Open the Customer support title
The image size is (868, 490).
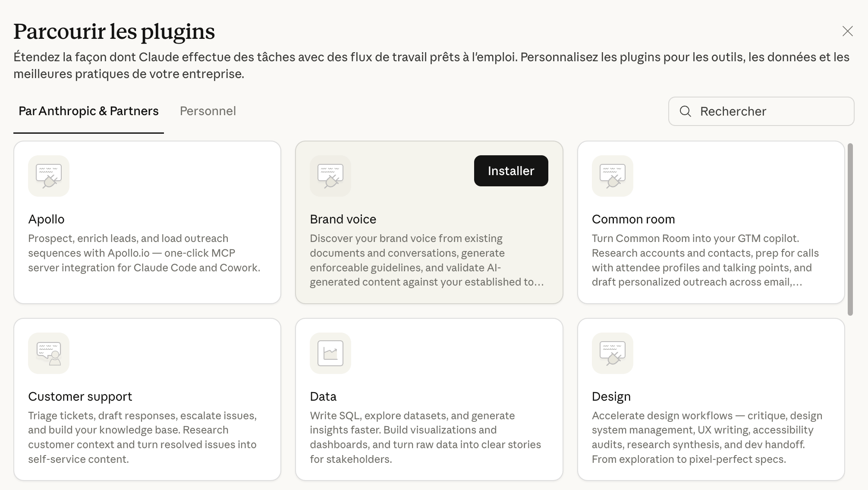(x=80, y=396)
